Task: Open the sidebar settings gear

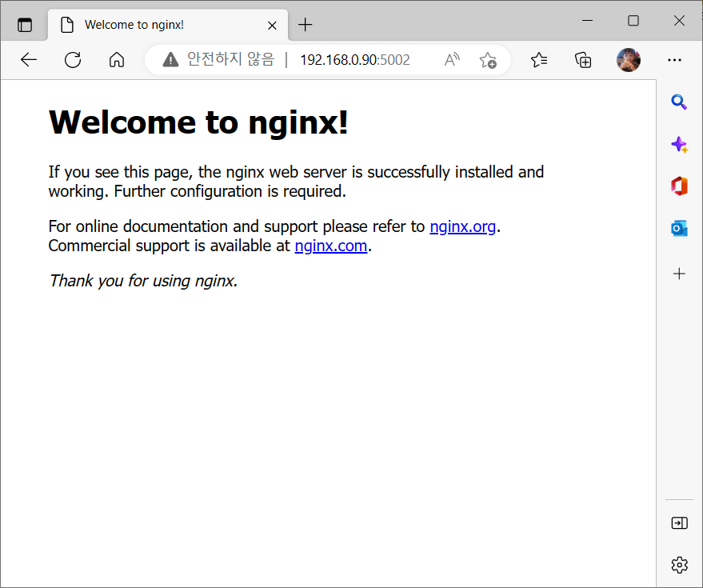Action: pos(679,564)
